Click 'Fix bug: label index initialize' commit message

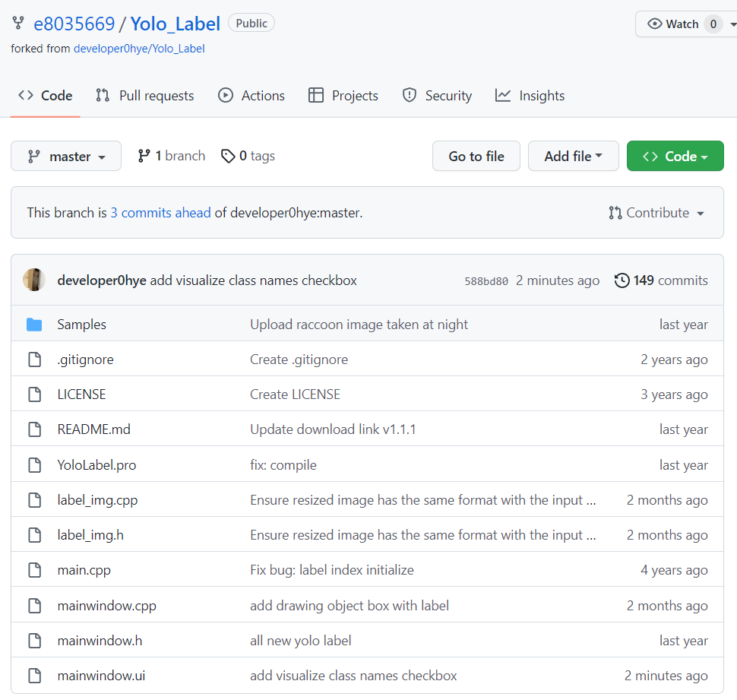(x=332, y=570)
